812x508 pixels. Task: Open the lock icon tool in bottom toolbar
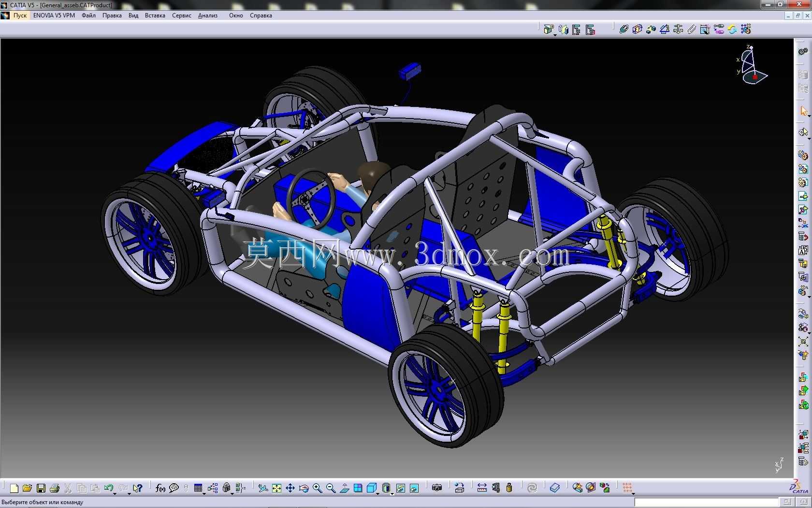click(x=226, y=488)
